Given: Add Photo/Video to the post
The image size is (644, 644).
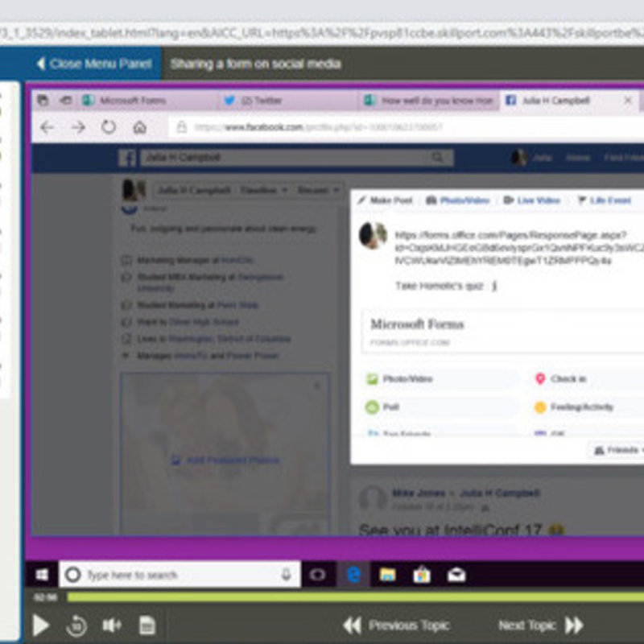Looking at the screenshot, I should [x=440, y=378].
